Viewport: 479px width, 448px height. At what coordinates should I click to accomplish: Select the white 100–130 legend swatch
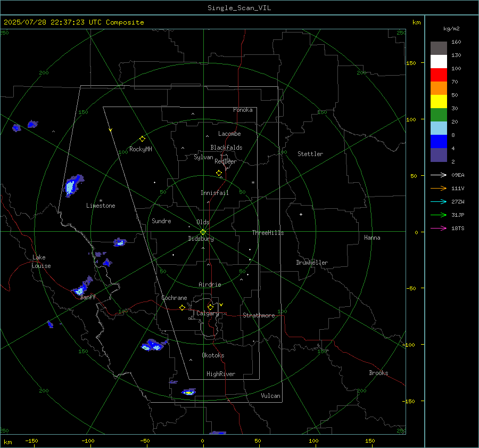click(x=439, y=62)
